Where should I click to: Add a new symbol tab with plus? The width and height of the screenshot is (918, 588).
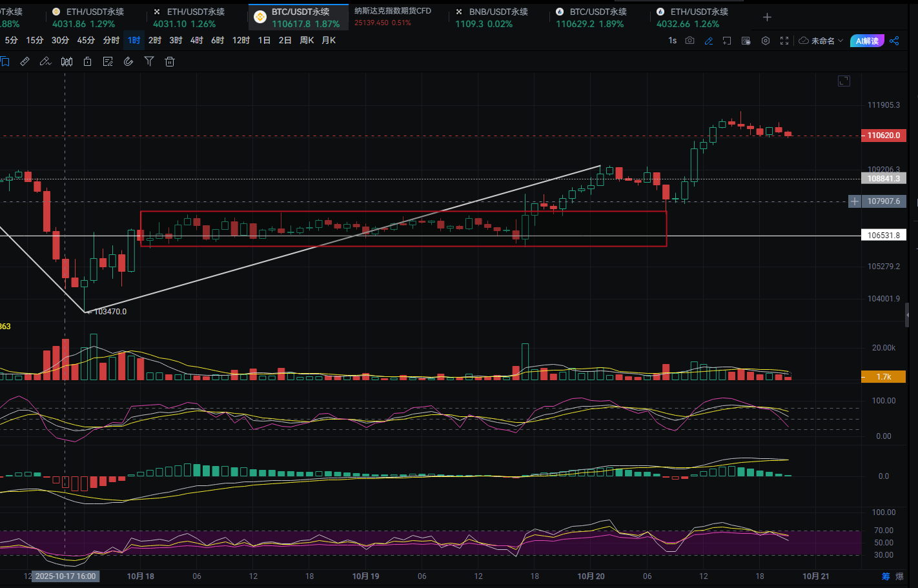tap(767, 17)
